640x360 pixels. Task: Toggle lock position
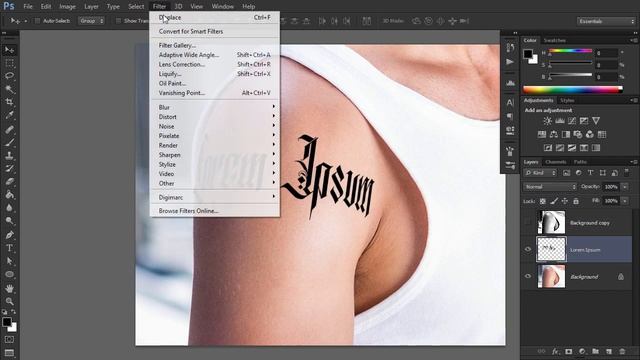coord(564,201)
